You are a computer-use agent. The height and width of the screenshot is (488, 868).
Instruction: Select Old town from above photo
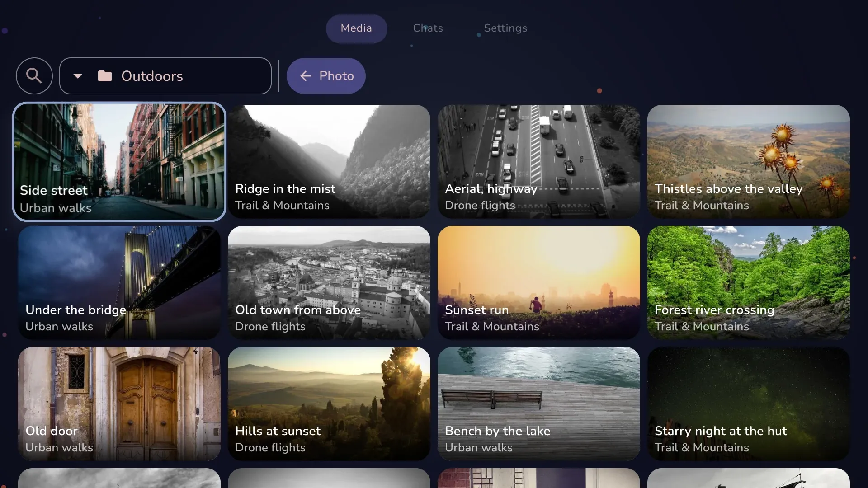pyautogui.click(x=329, y=283)
